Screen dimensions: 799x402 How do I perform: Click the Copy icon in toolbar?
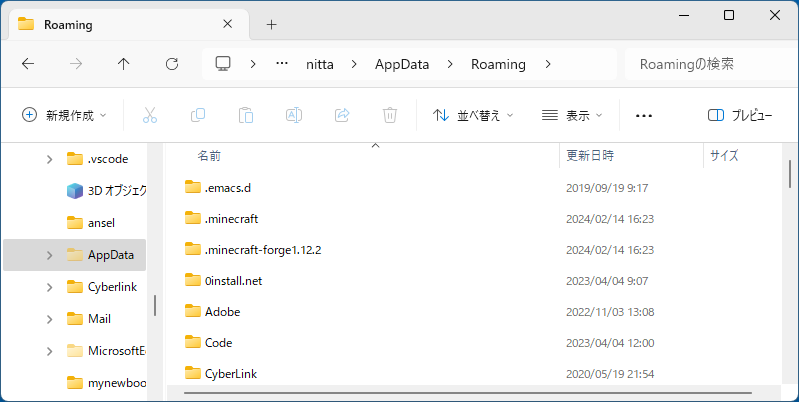coord(198,115)
